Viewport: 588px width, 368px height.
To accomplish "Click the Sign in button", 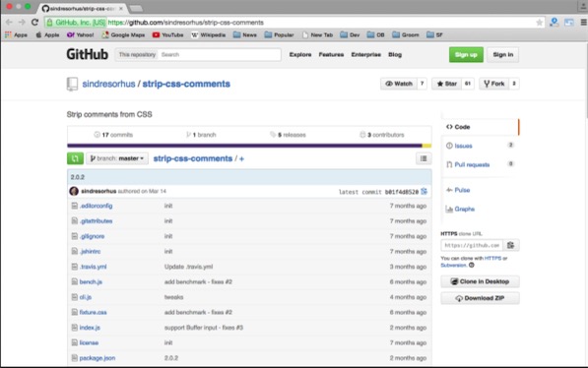I will tap(503, 55).
